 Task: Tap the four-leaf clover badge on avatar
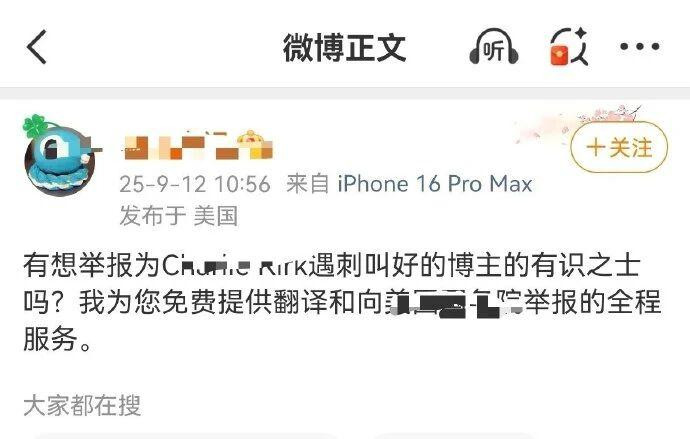point(34,126)
